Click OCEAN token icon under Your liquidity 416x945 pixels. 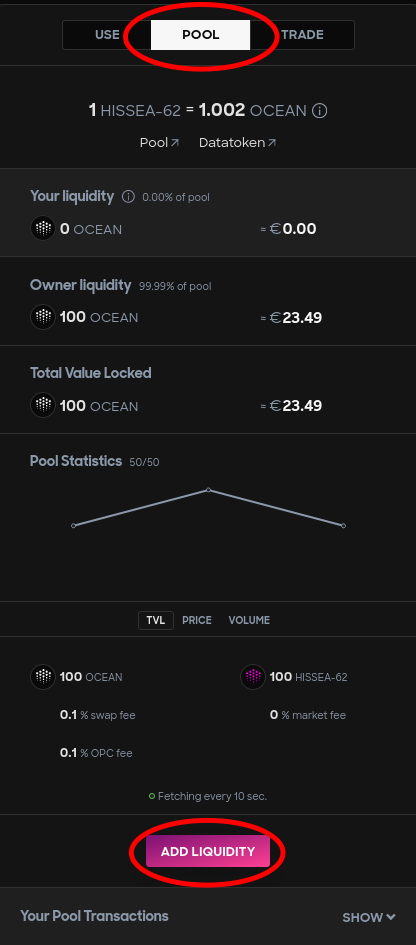pos(43,229)
